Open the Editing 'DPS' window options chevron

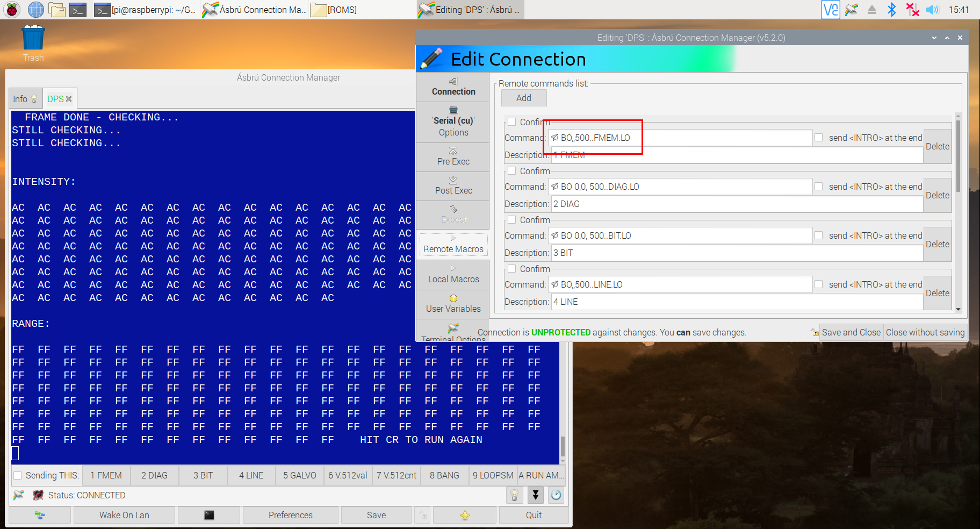pos(933,38)
